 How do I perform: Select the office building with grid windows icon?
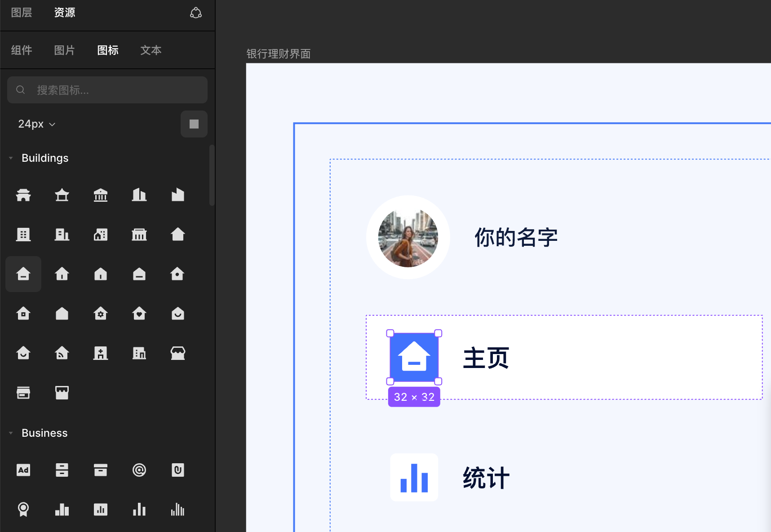click(x=23, y=235)
